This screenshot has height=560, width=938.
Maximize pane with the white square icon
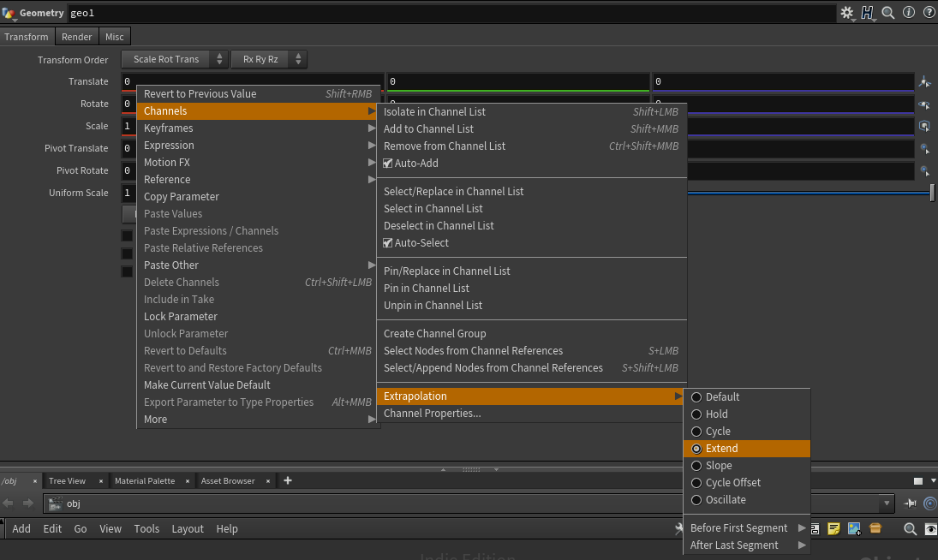click(x=918, y=481)
